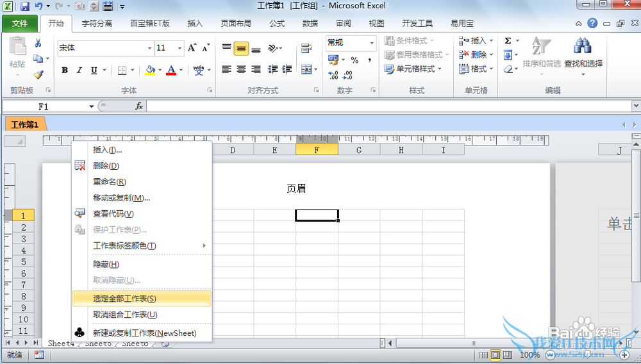Toggle middle vertical alignment
This screenshot has width=641, height=364.
241,49
